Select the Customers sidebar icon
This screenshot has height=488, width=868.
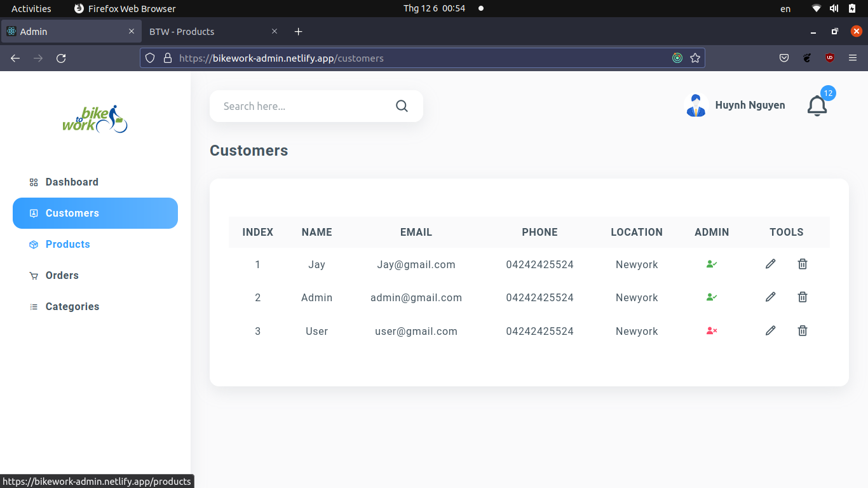coord(33,213)
